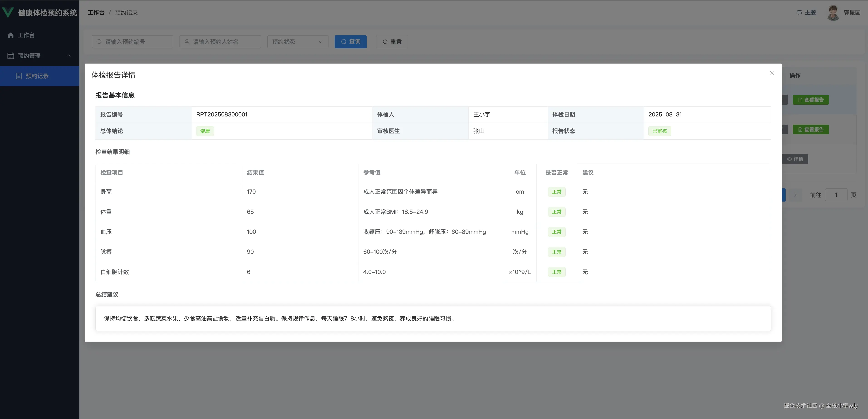
Task: Click the calendar icon beside 预约管理
Action: (x=11, y=56)
